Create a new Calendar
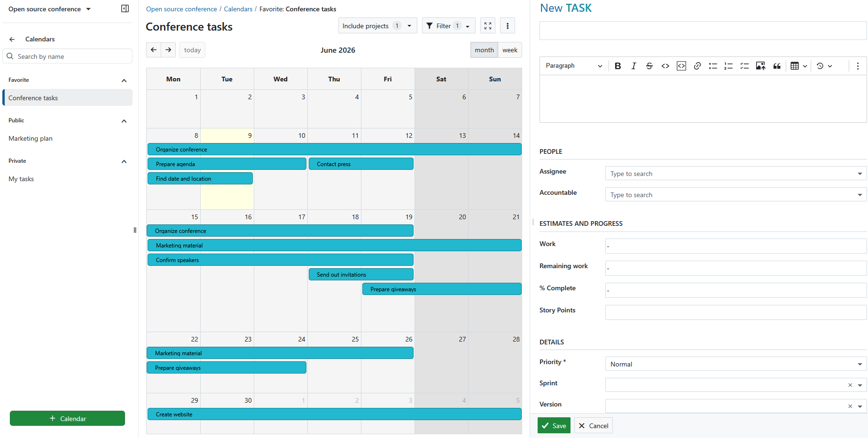 click(67, 418)
